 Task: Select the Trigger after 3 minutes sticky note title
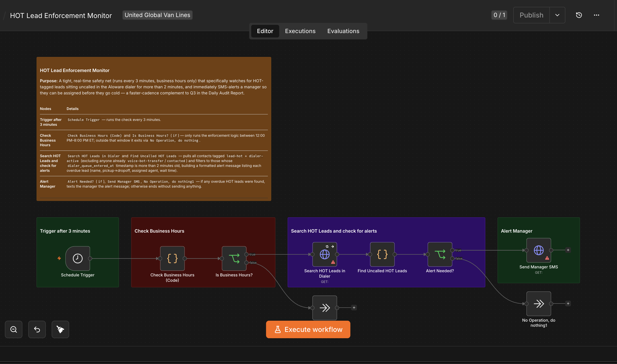coord(65,231)
